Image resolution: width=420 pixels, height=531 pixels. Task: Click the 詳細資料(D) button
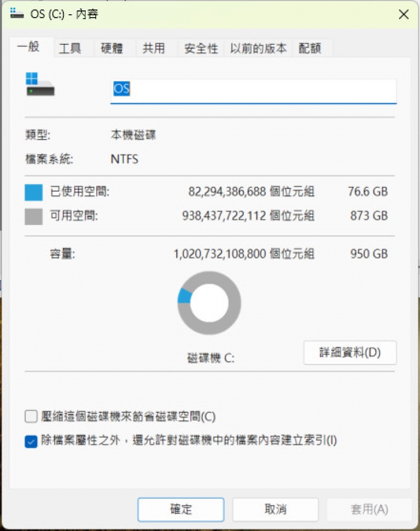(x=350, y=353)
